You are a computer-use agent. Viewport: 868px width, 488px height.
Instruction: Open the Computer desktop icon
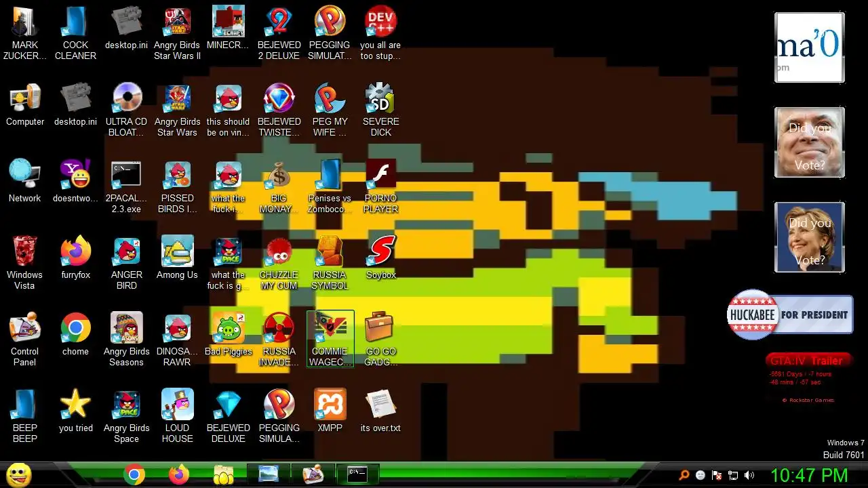25,104
